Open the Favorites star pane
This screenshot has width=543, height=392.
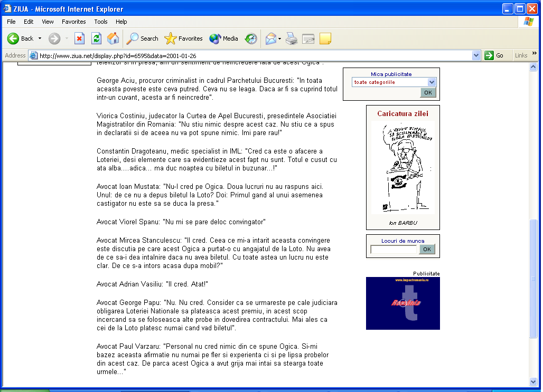point(183,39)
